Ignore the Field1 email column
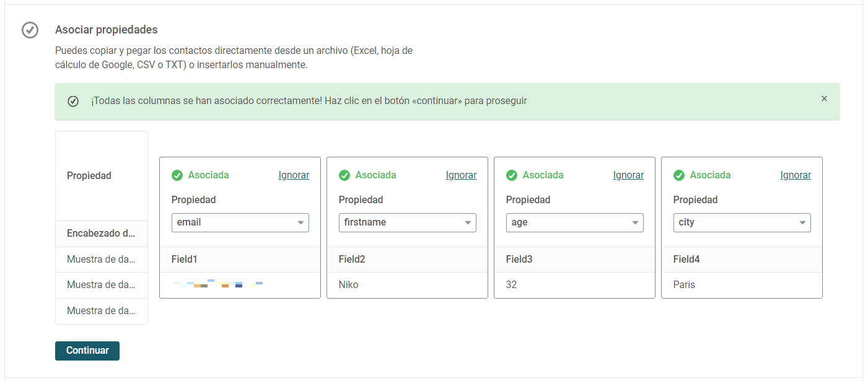 point(294,175)
